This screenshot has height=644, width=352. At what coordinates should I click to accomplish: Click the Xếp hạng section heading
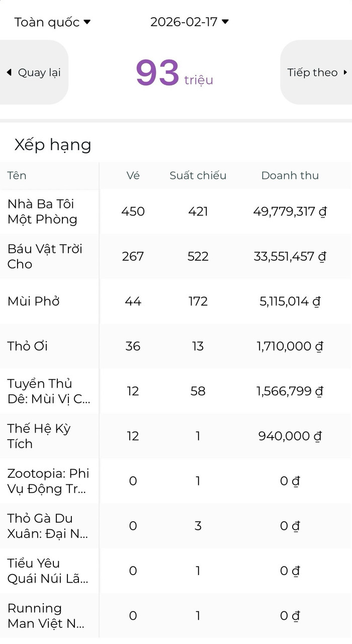[x=53, y=145]
